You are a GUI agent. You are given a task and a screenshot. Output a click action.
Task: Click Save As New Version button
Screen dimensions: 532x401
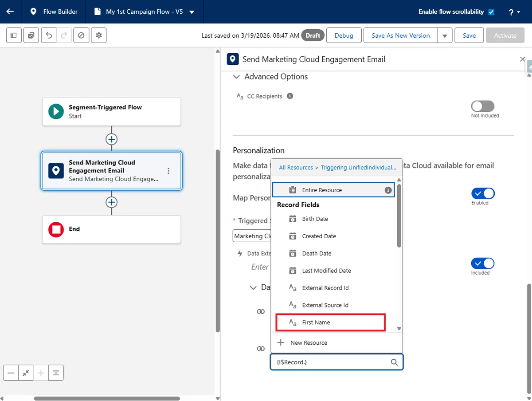click(400, 35)
